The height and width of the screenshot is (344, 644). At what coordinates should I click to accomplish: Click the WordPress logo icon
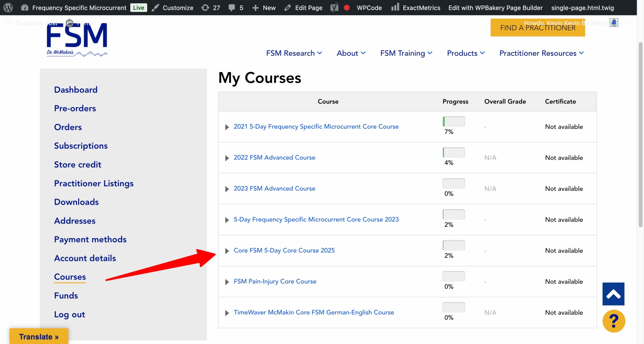[x=8, y=8]
